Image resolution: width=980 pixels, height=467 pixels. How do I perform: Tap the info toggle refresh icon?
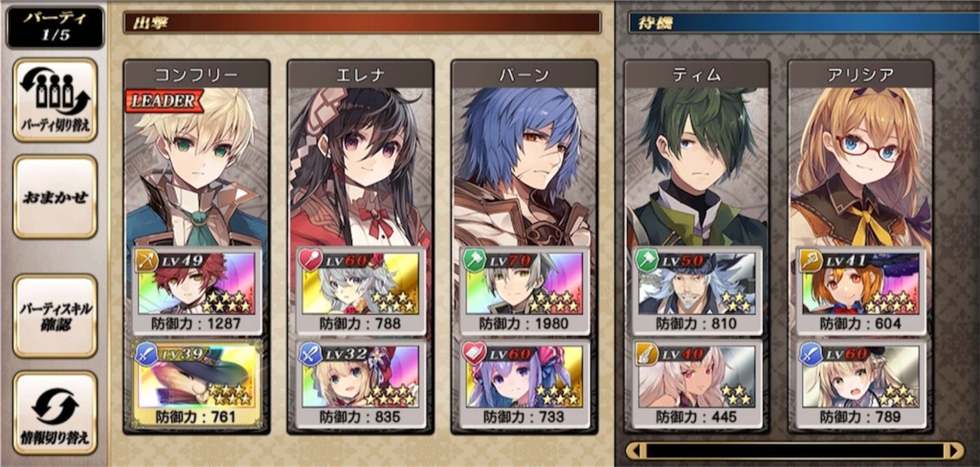(55, 413)
